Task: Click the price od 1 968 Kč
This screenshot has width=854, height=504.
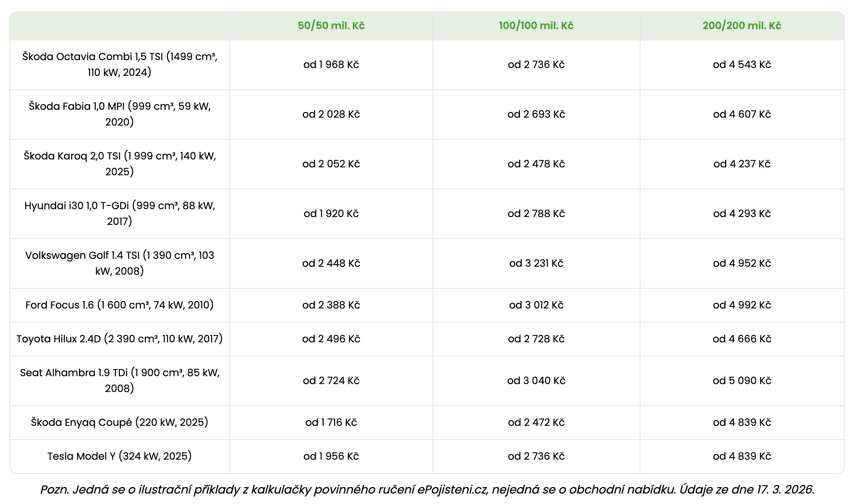Action: click(x=331, y=64)
